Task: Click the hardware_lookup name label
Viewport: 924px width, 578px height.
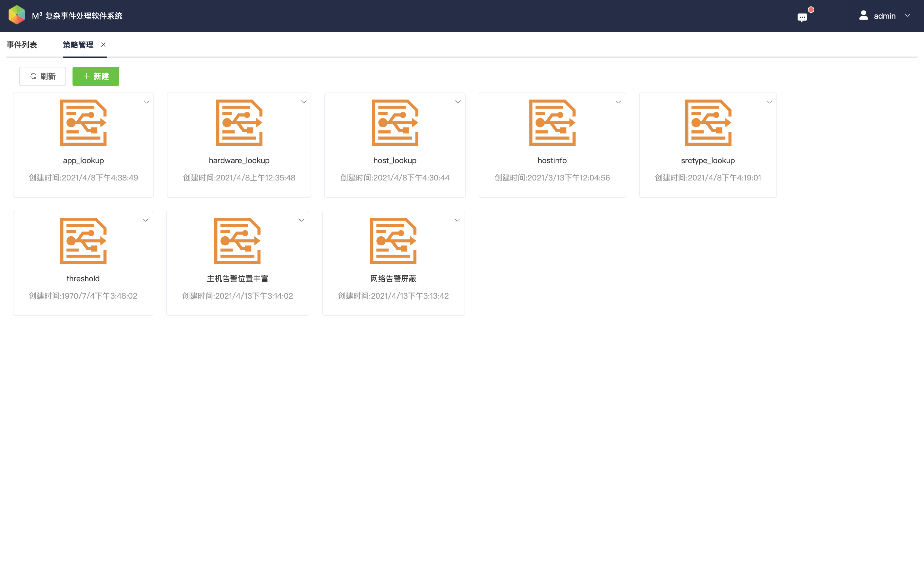Action: (x=239, y=161)
